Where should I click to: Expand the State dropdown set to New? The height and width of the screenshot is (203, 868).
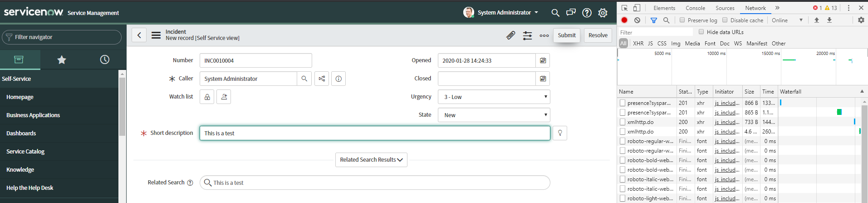point(494,115)
